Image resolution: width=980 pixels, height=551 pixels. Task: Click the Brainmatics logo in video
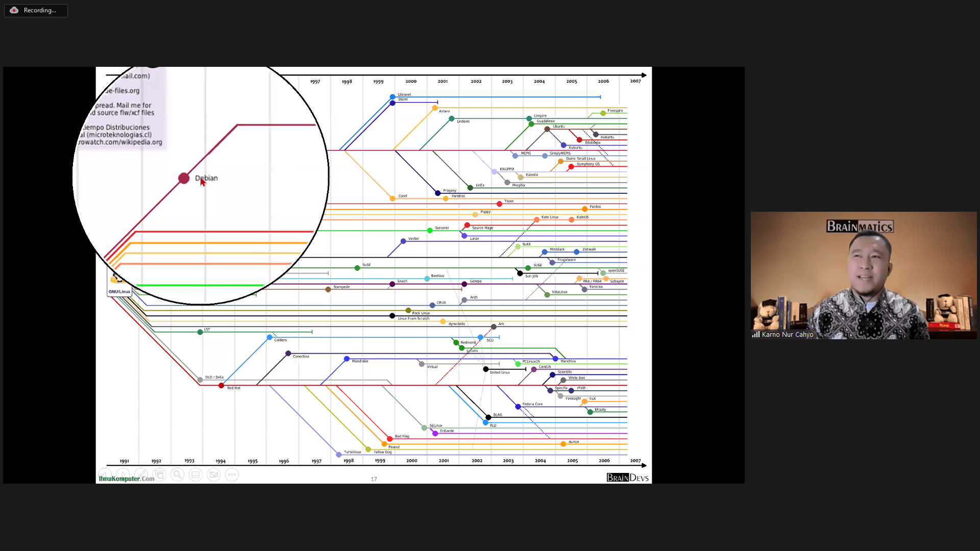tap(860, 226)
